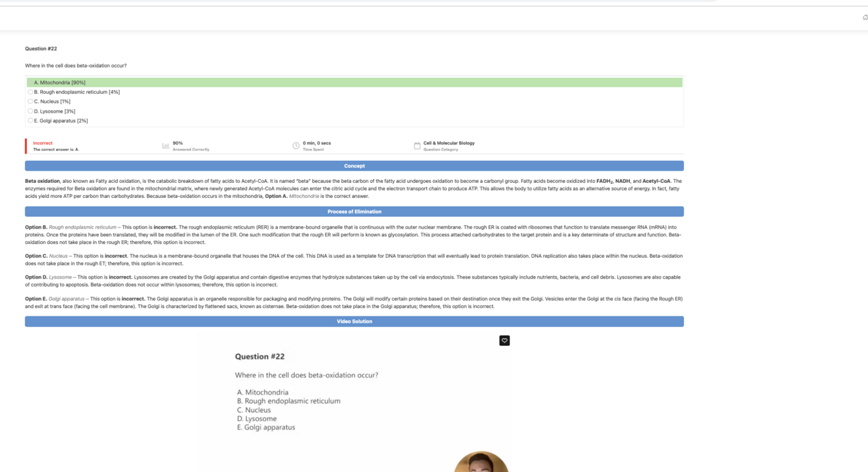Click the calendar icon beside Cell & Molecular Biology
Image resolution: width=868 pixels, height=472 pixels.
point(417,146)
